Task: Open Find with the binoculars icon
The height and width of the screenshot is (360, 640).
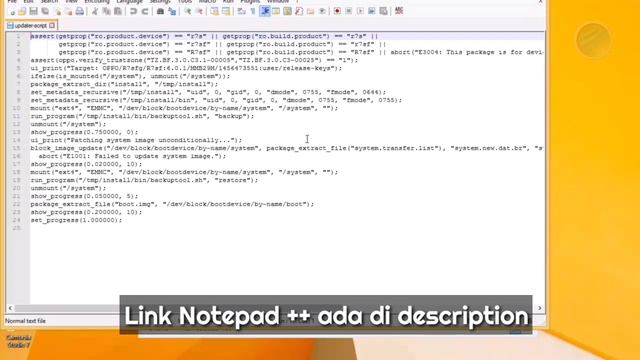Action: tap(160, 11)
